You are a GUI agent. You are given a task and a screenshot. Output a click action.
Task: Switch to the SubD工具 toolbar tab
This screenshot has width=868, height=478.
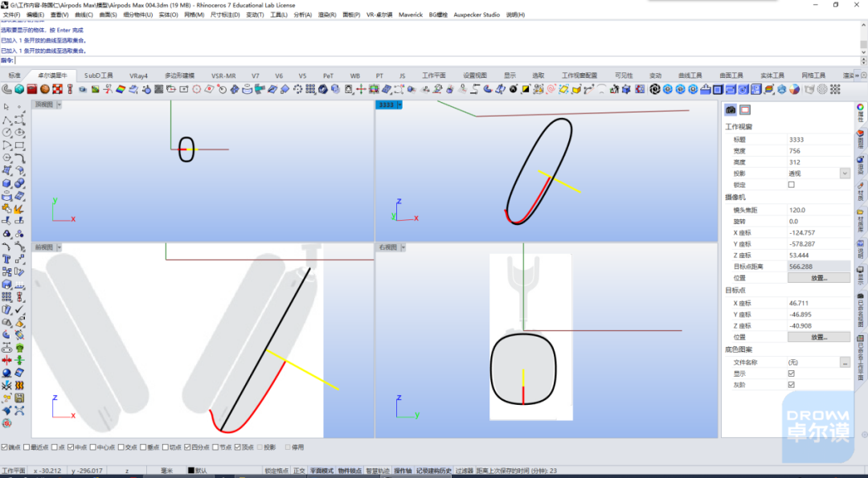[x=99, y=76]
